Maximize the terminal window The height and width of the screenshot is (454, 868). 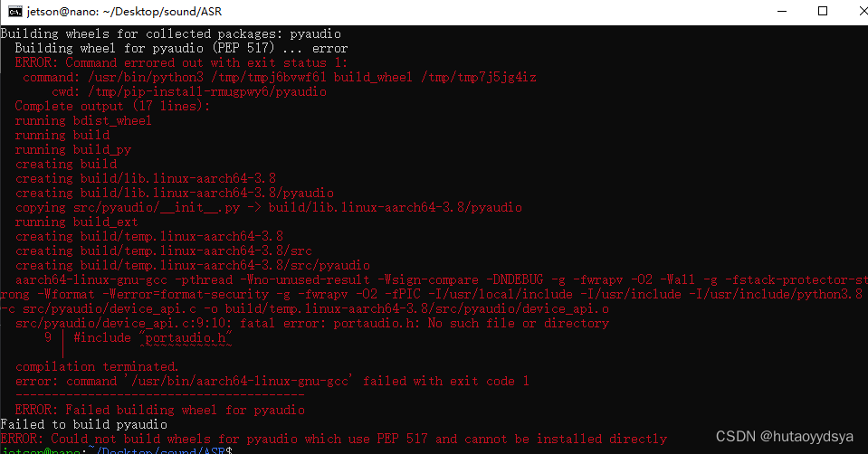823,11
